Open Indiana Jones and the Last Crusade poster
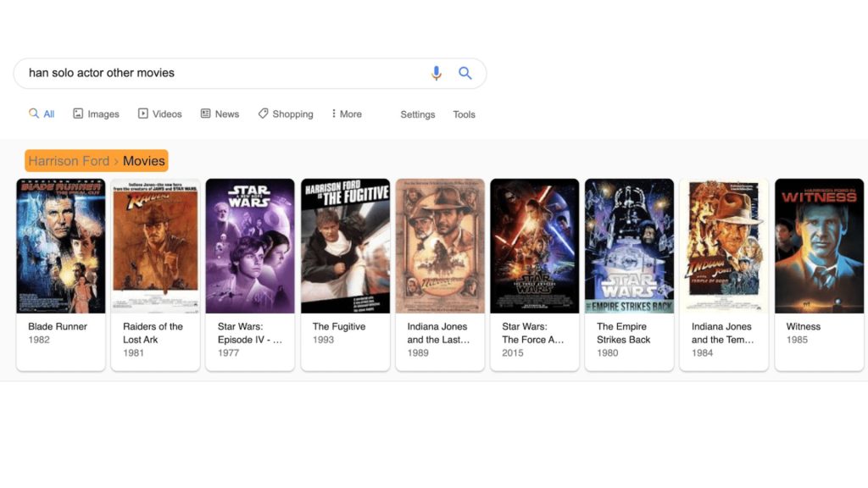This screenshot has width=868, height=488. click(440, 246)
